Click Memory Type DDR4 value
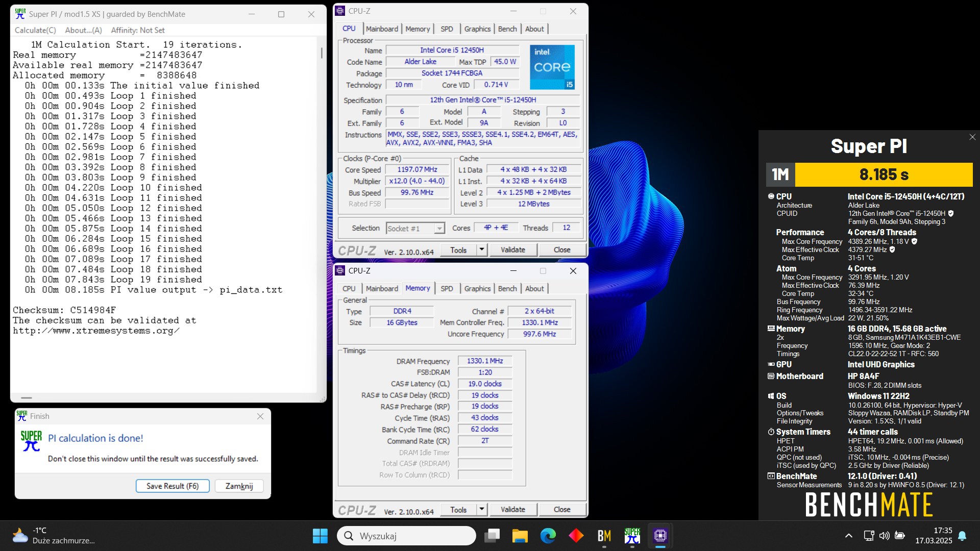980x551 pixels. [402, 311]
